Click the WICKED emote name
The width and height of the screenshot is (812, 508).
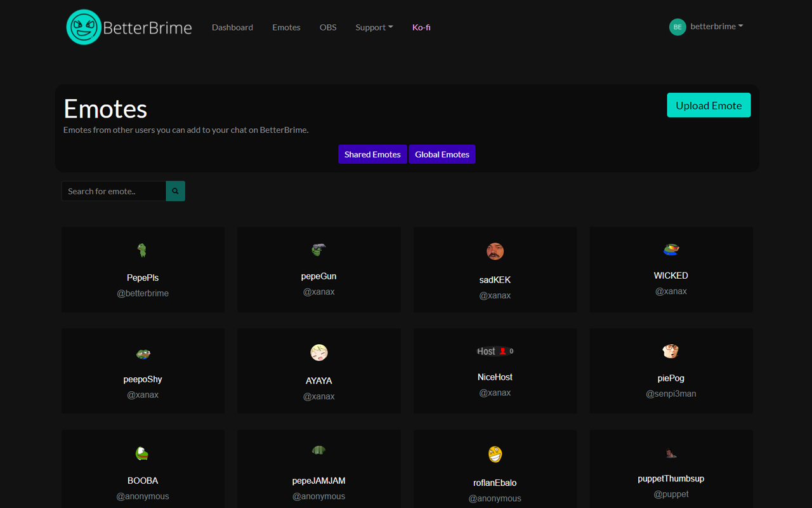[x=671, y=276]
